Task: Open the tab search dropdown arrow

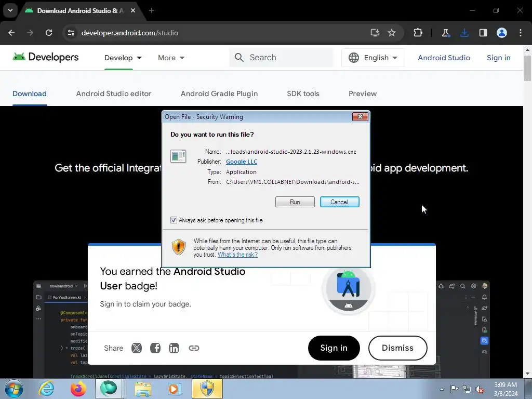Action: (x=10, y=10)
